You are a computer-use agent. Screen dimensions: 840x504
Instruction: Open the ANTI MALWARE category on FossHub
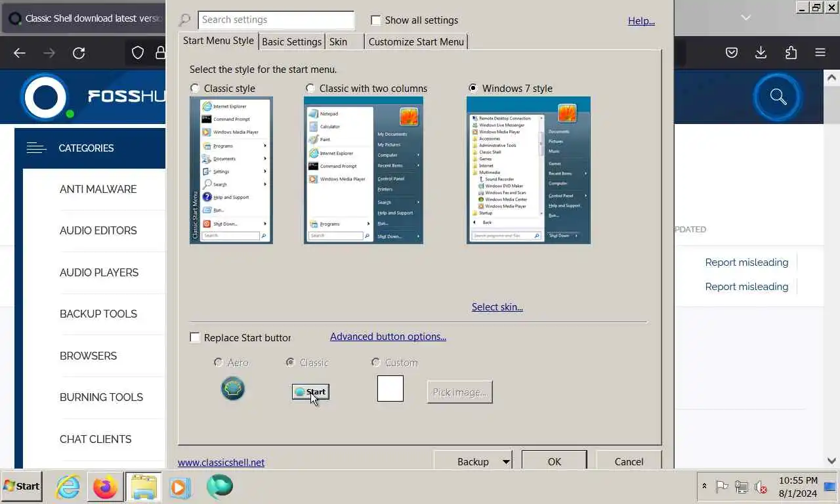[98, 189]
